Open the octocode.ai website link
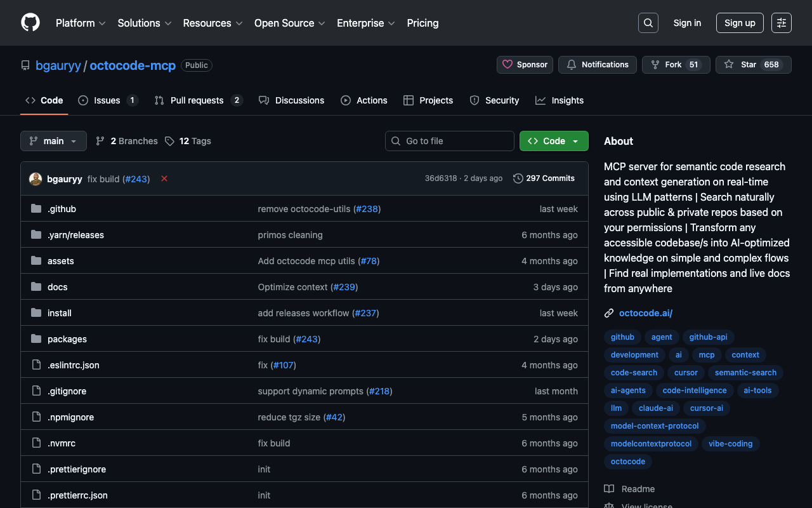 coord(645,313)
